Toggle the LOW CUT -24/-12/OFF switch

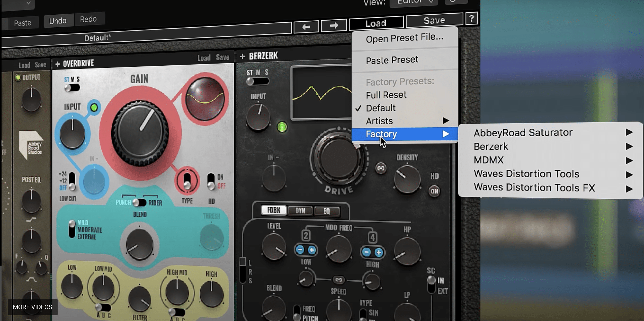tap(72, 181)
